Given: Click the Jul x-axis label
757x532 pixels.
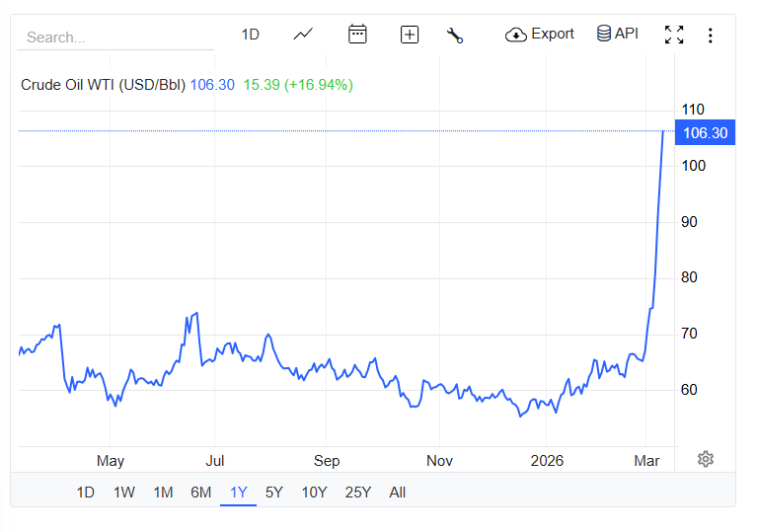Looking at the screenshot, I should click(x=215, y=461).
